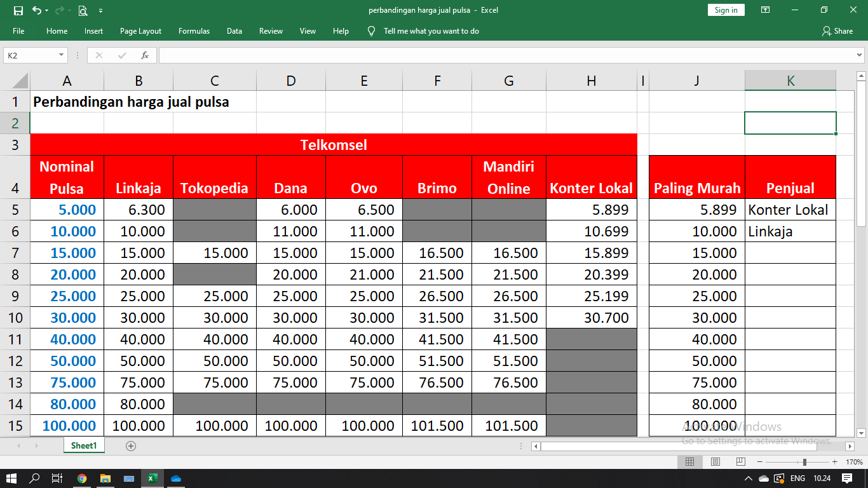The image size is (868, 488).
Task: Open Windows taskbar search icon
Action: (x=35, y=478)
